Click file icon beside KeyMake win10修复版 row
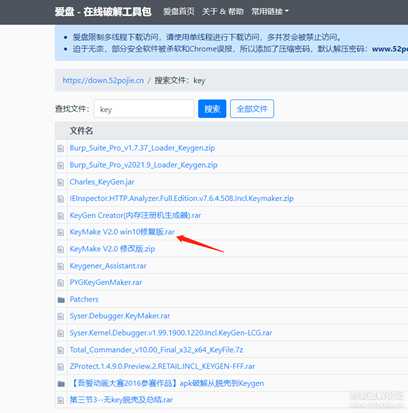408x413 pixels. [x=61, y=232]
